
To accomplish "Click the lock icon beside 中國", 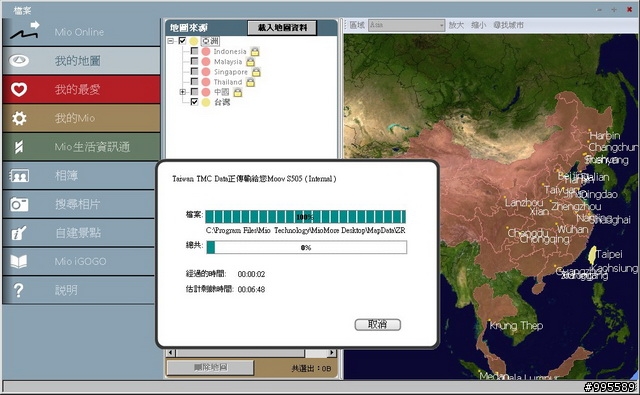I will 238,92.
